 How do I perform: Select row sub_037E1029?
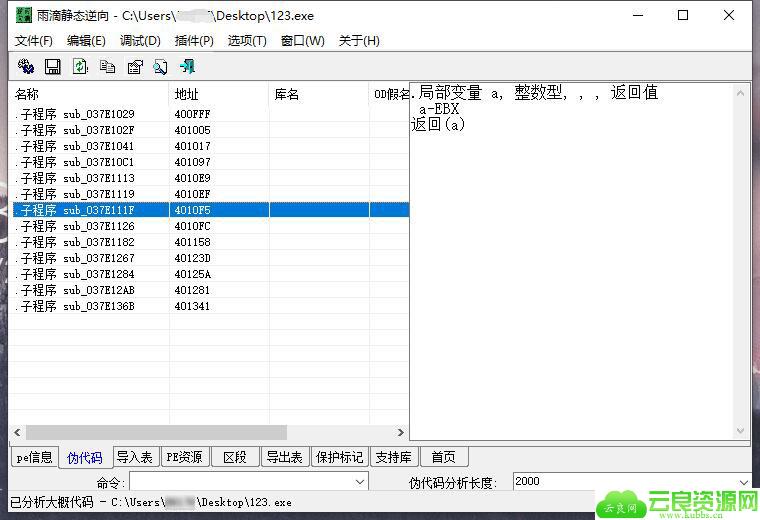click(x=209, y=114)
